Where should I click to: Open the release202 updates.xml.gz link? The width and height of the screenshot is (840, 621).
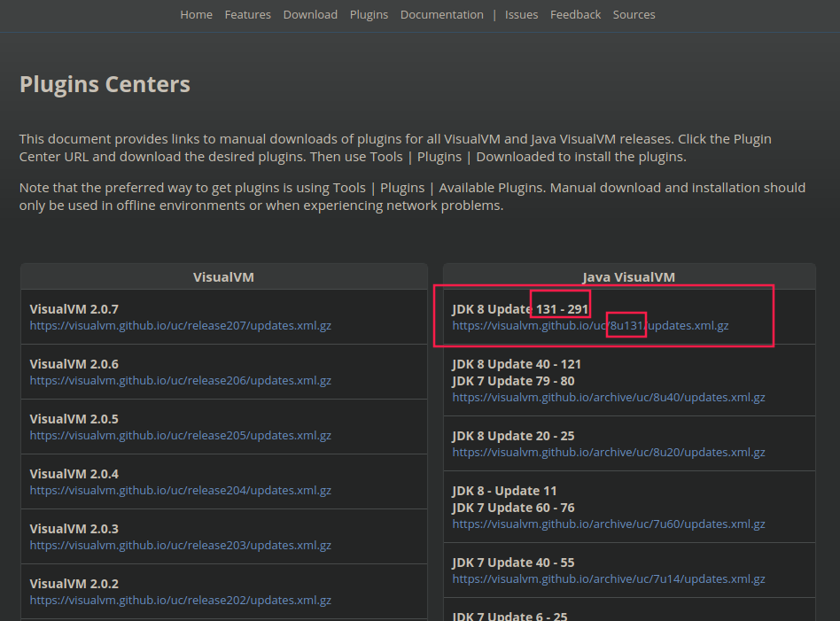(x=181, y=600)
